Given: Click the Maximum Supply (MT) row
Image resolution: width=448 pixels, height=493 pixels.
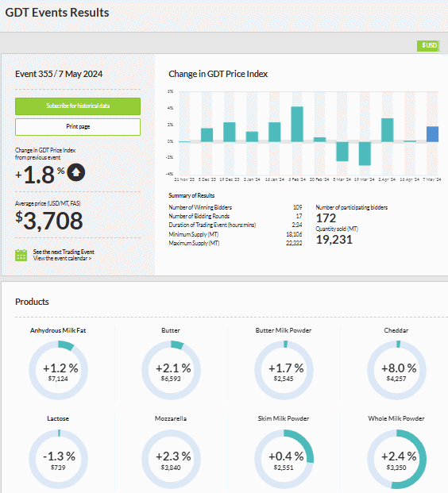Looking at the screenshot, I should (x=235, y=243).
